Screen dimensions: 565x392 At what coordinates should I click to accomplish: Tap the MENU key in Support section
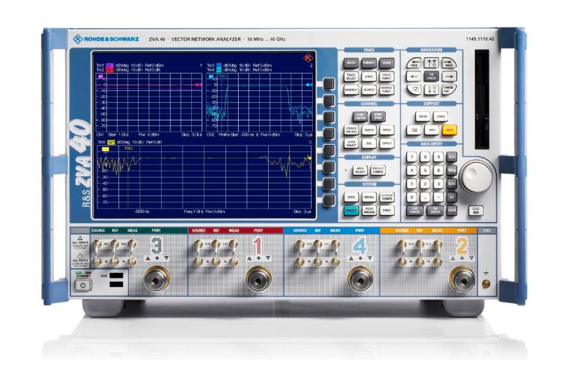423,117
